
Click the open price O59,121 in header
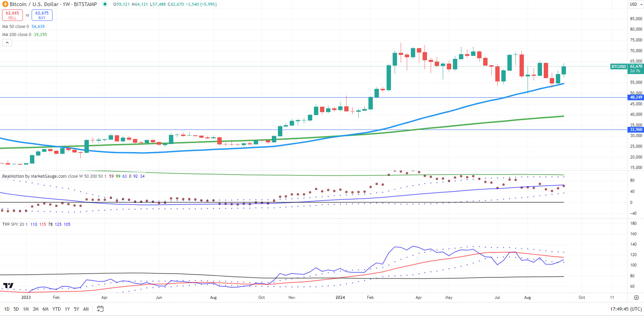point(121,4)
